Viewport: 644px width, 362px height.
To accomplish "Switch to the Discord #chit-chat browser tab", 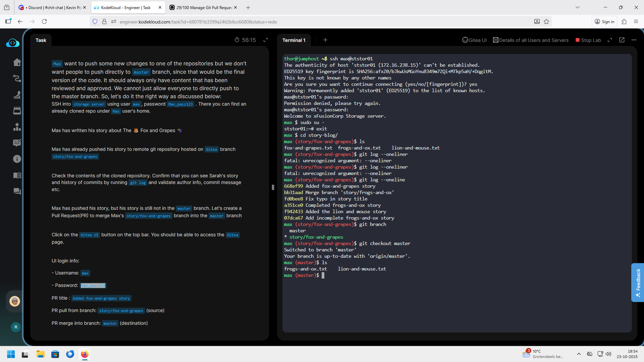I will pos(51,7).
